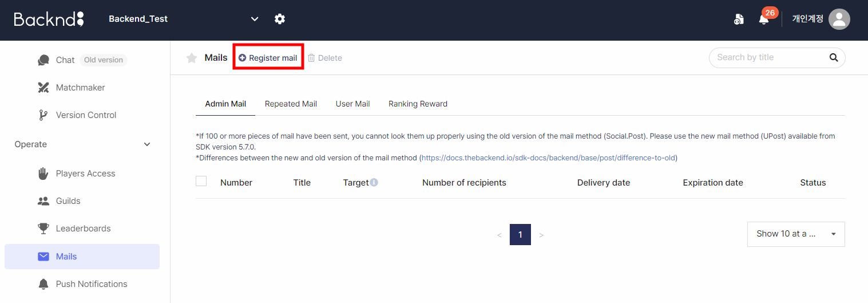
Task: Switch to the User Mail tab
Action: [352, 104]
